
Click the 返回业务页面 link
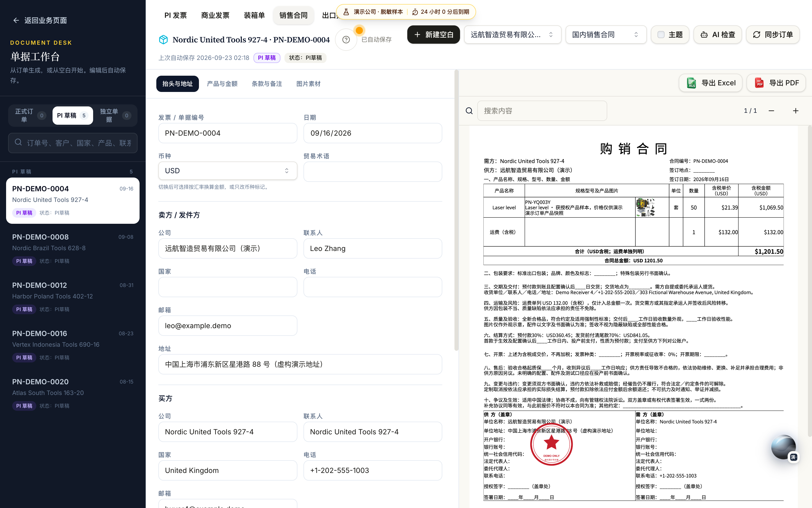coord(40,21)
